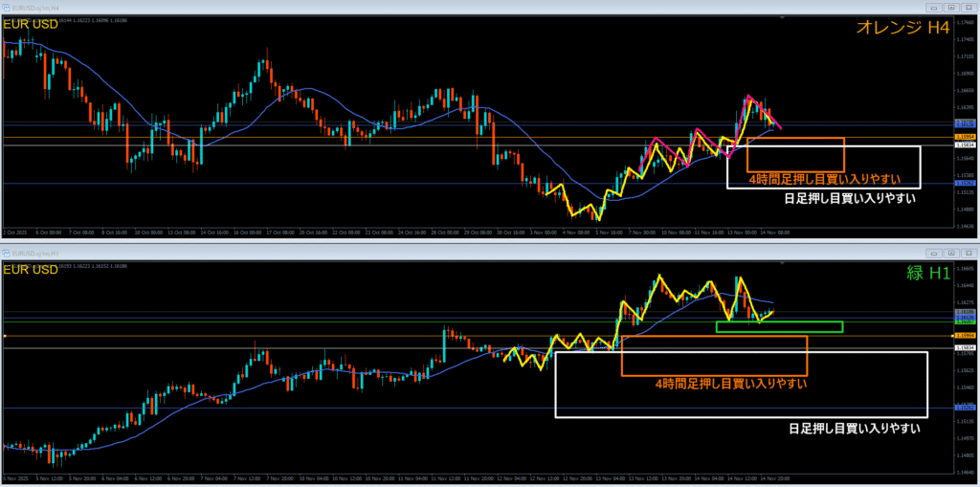
Task: Click the '2 Oct 2025' date on H4 time axis
Action: click(13, 232)
